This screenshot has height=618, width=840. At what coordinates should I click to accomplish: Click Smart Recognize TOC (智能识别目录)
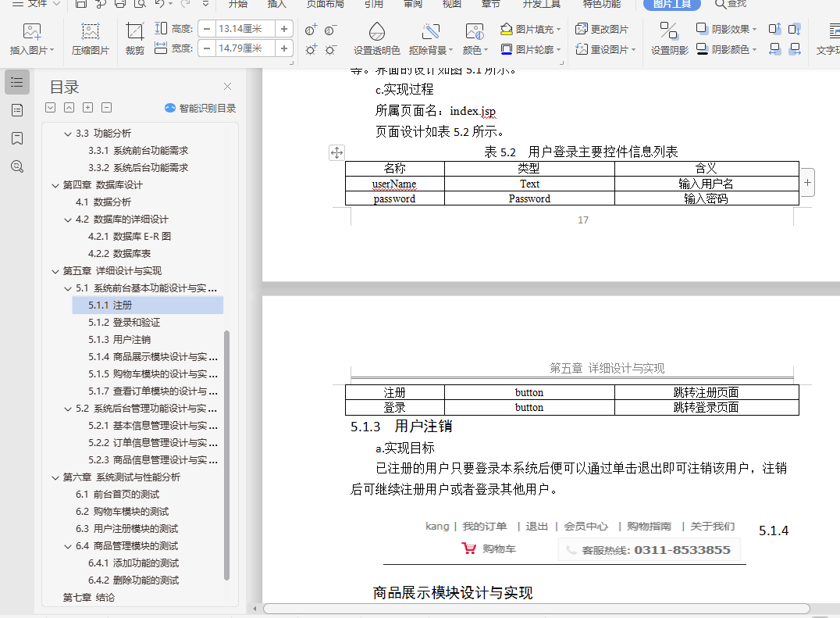coord(201,109)
